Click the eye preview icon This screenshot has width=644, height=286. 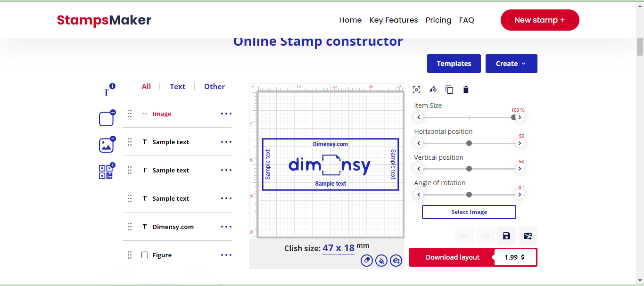[396, 260]
